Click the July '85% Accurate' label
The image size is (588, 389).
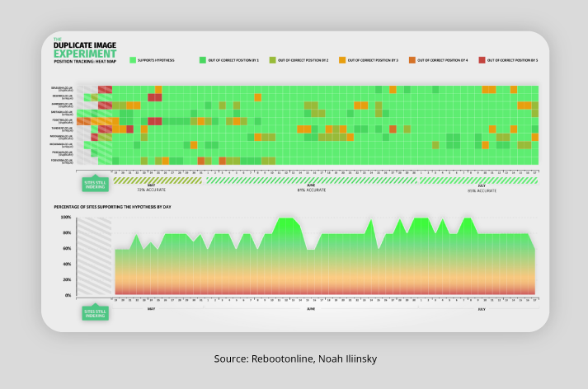482,190
